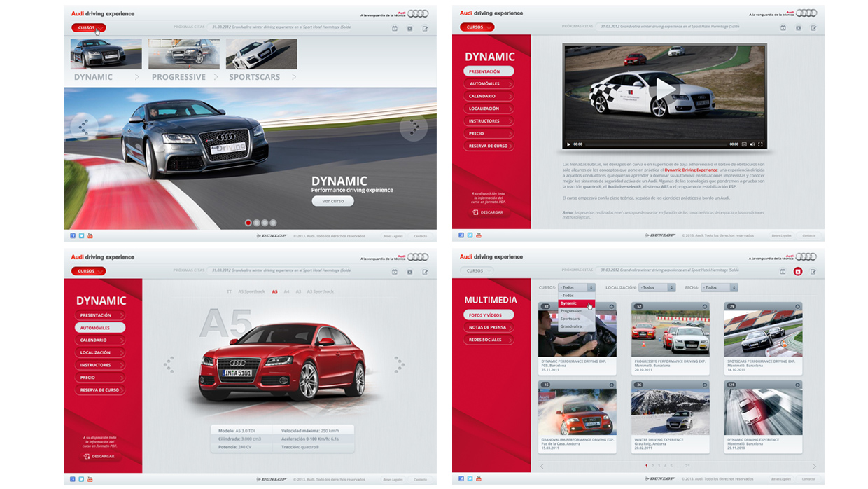
Task: Click the highlighted red media icon in Multimedia header
Action: coord(797,270)
